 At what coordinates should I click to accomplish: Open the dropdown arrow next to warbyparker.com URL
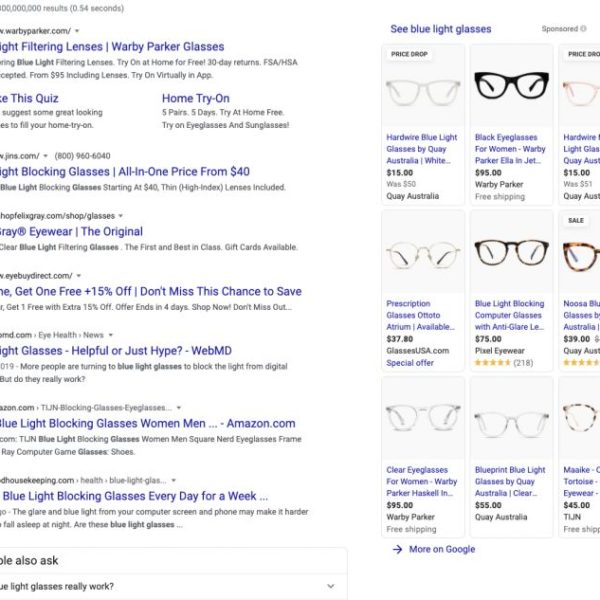point(77,31)
